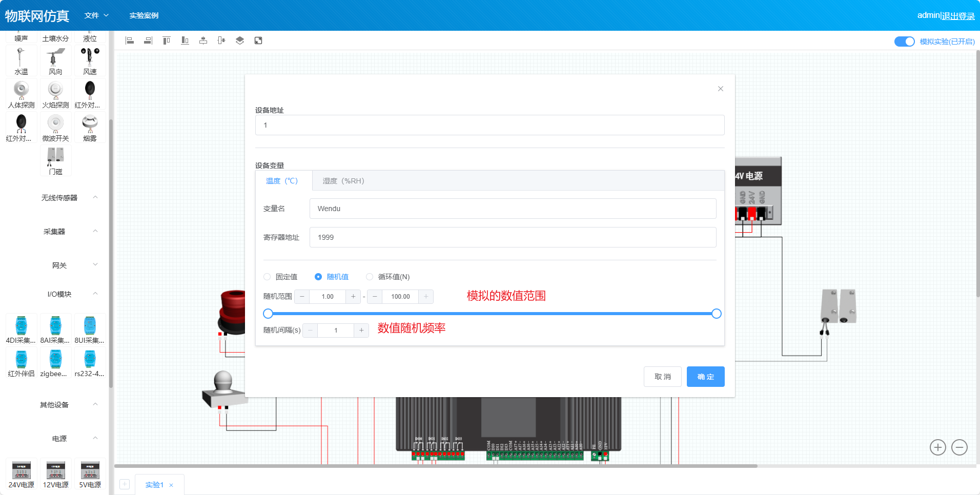Screen dimensions: 980x495
Task: Pick the 烟雾 smoke sensor icon
Action: [x=90, y=128]
